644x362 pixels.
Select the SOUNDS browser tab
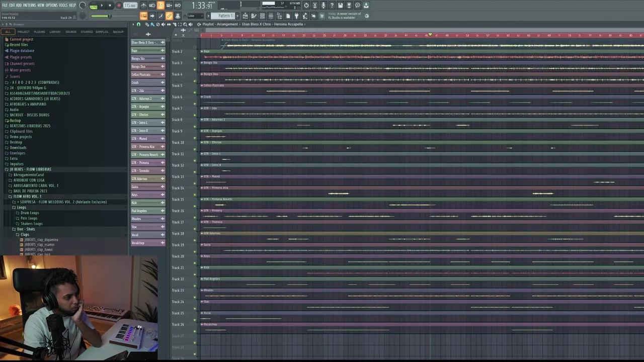pos(71,32)
